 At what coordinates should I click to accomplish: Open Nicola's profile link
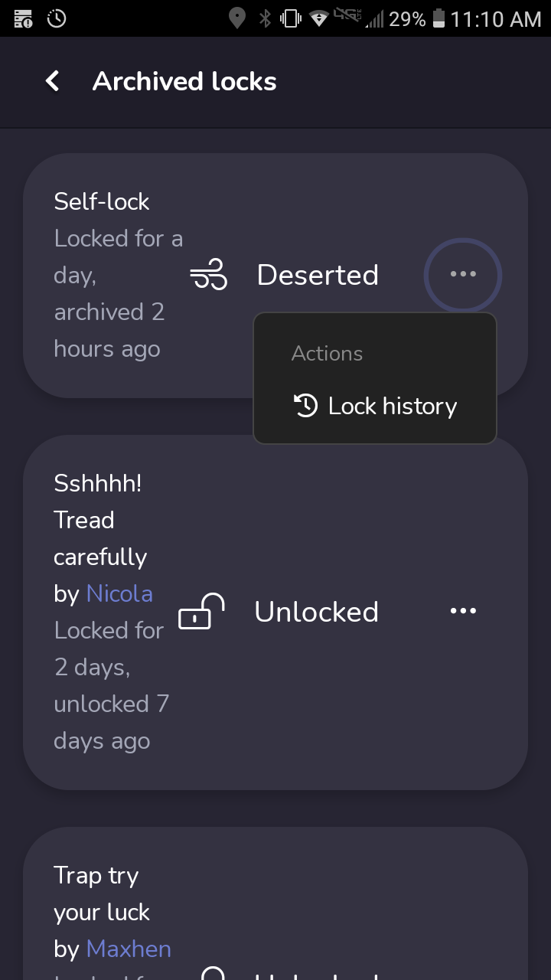tap(119, 593)
